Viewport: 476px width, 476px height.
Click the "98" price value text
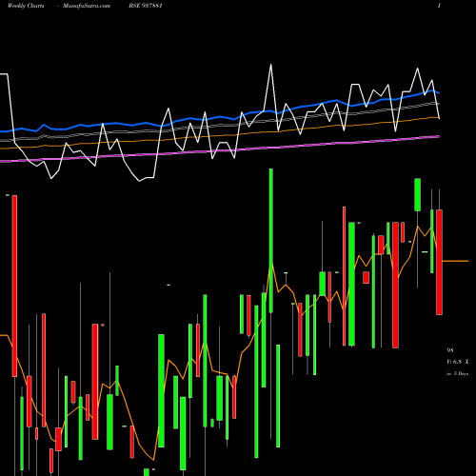[x=450, y=350]
